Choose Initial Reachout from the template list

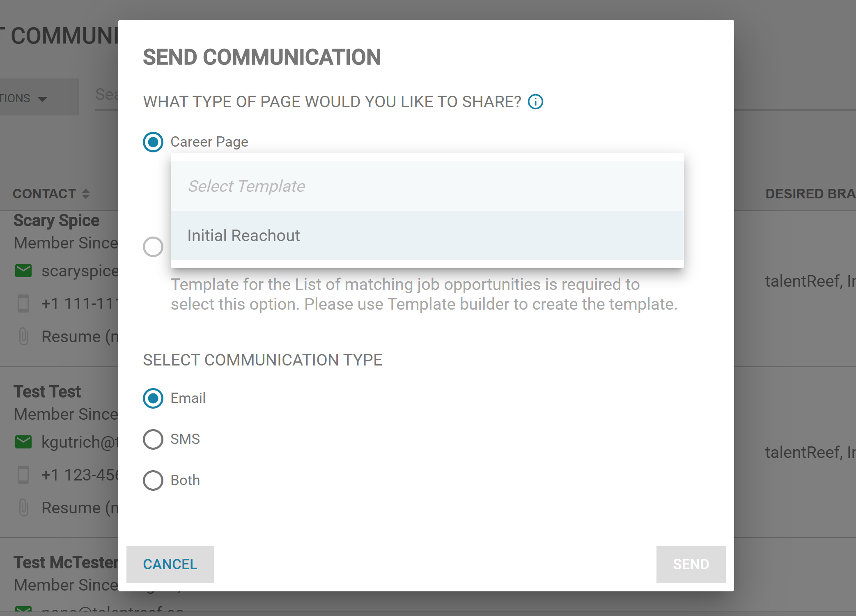[x=243, y=235]
